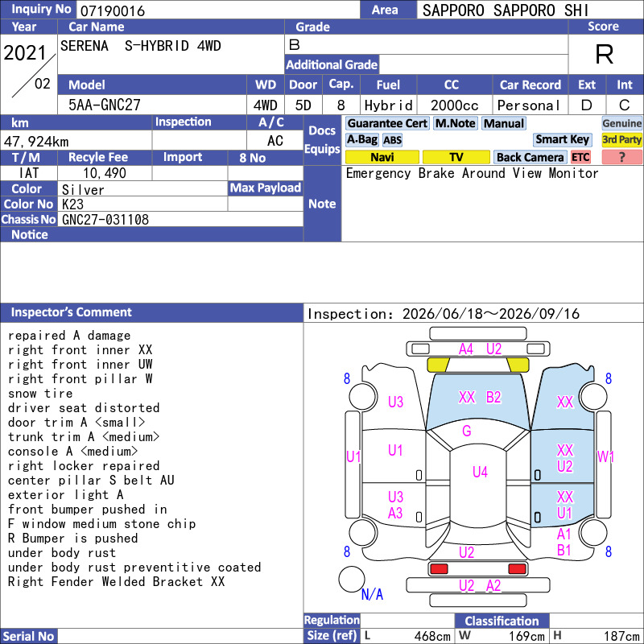Click the chassis number GNC27-031108 field
The width and height of the screenshot is (644, 644).
pyautogui.click(x=180, y=219)
